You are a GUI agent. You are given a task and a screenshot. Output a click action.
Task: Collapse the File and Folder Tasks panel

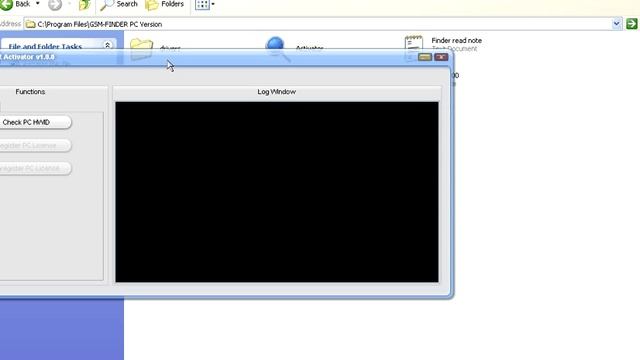[x=108, y=45]
